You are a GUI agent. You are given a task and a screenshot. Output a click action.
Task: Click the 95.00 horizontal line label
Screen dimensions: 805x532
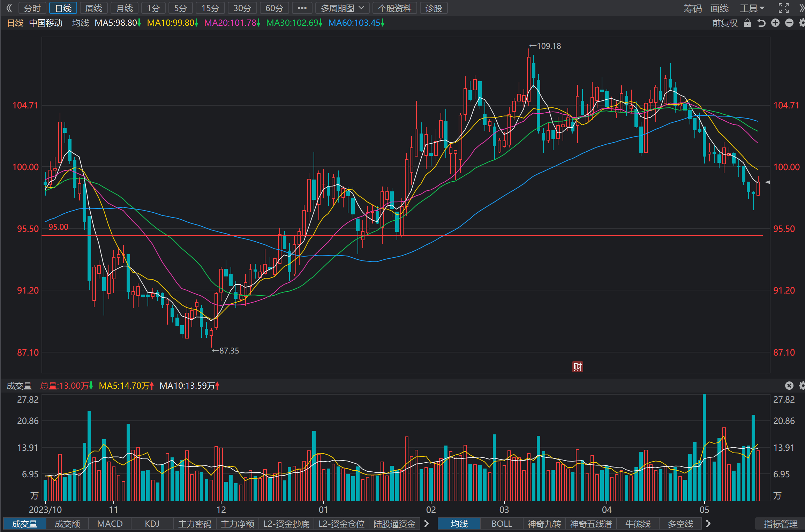(58, 227)
